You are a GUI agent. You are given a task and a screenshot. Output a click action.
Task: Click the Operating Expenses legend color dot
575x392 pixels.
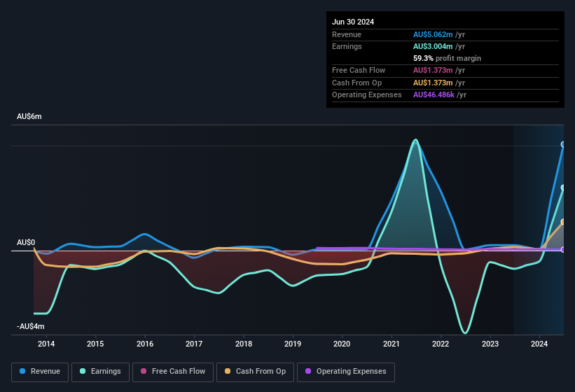pyautogui.click(x=308, y=371)
